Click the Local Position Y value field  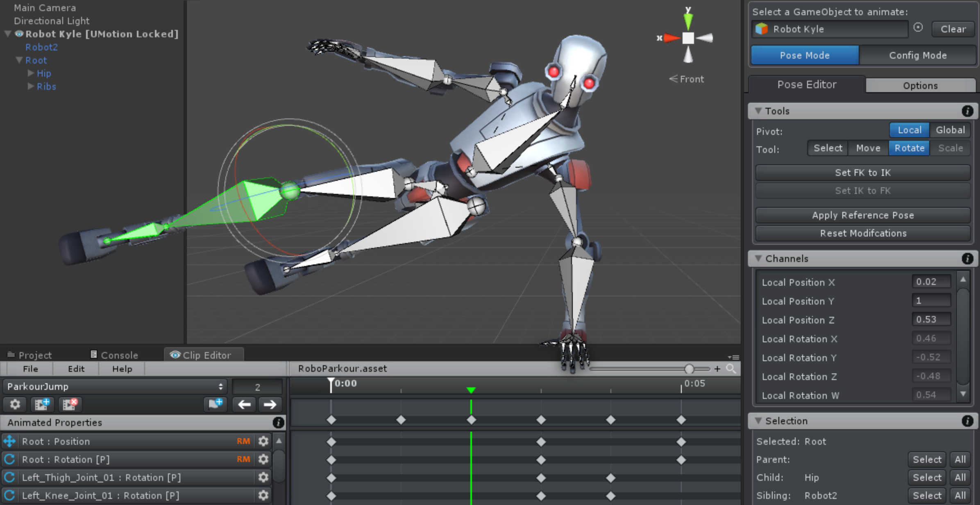(931, 300)
